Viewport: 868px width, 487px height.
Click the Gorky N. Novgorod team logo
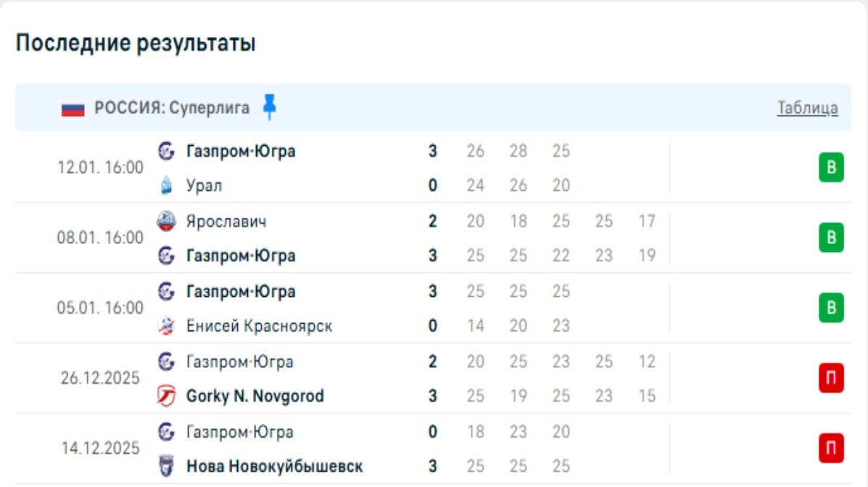(x=166, y=396)
